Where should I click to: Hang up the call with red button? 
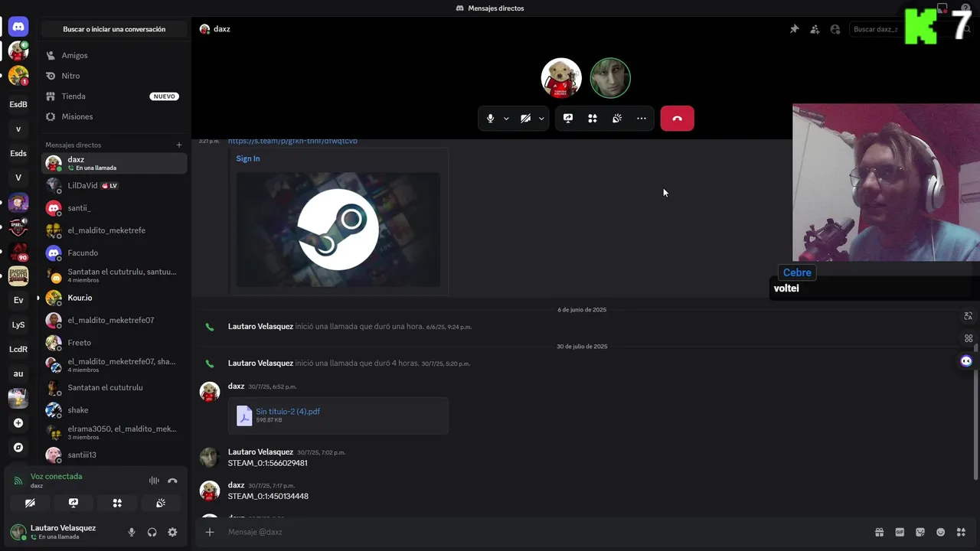click(677, 119)
